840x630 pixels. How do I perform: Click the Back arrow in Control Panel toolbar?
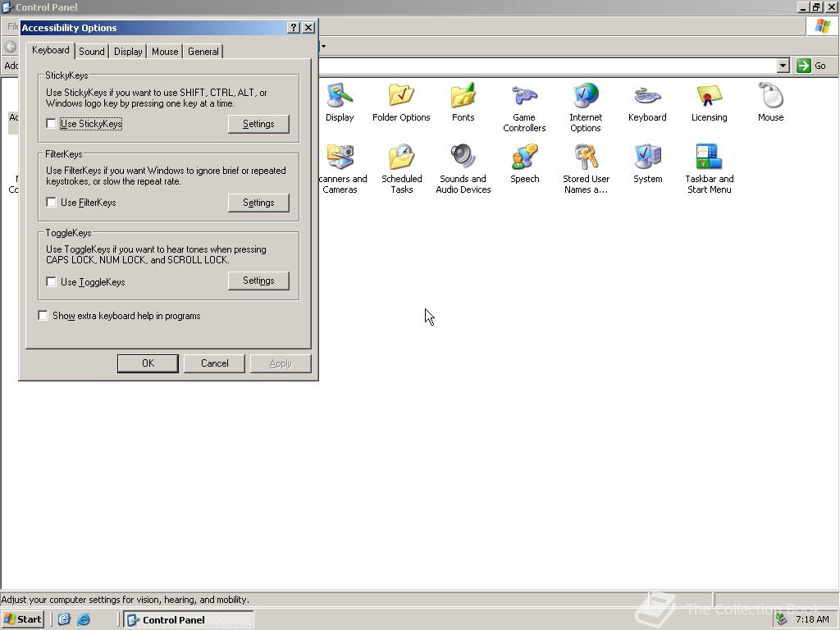[10, 47]
